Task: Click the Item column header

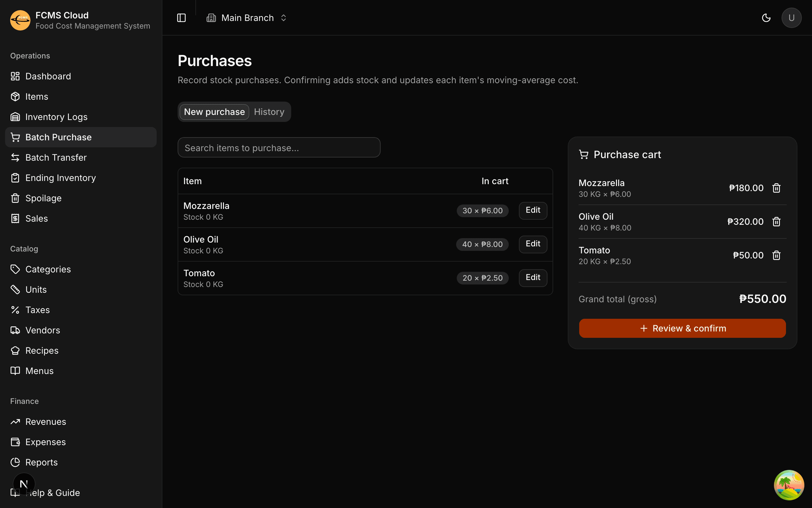Action: coord(192,181)
